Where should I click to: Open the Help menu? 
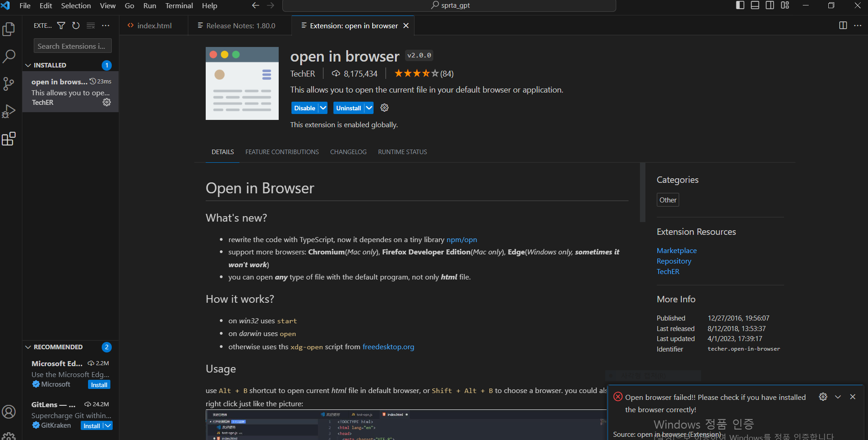pyautogui.click(x=209, y=5)
